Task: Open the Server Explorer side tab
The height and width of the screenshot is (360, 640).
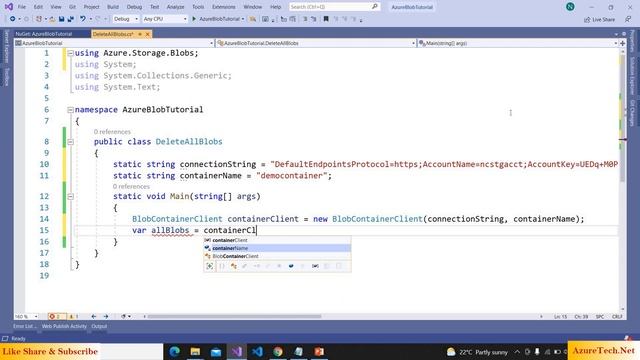Action: click(x=7, y=46)
